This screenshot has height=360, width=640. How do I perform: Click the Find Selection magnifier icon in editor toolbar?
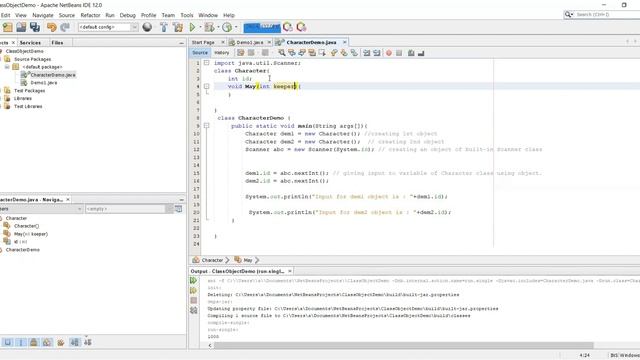(282, 53)
